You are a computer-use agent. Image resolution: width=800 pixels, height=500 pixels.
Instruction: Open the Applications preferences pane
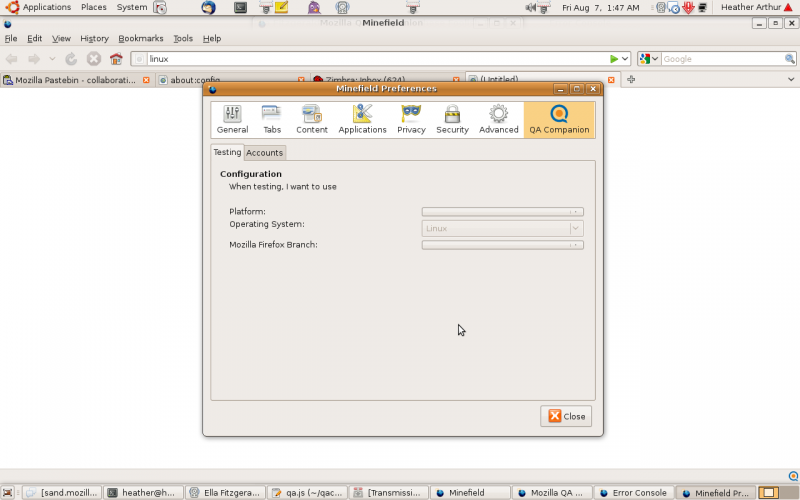coord(362,119)
